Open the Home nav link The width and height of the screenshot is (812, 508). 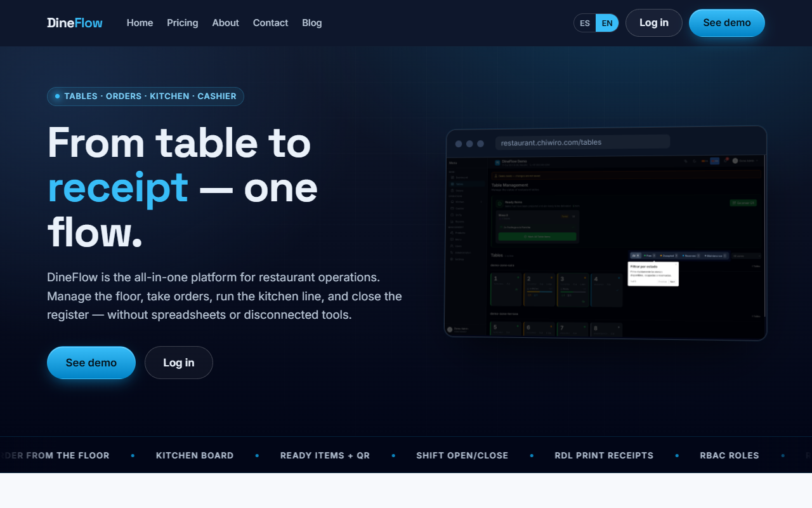point(140,23)
